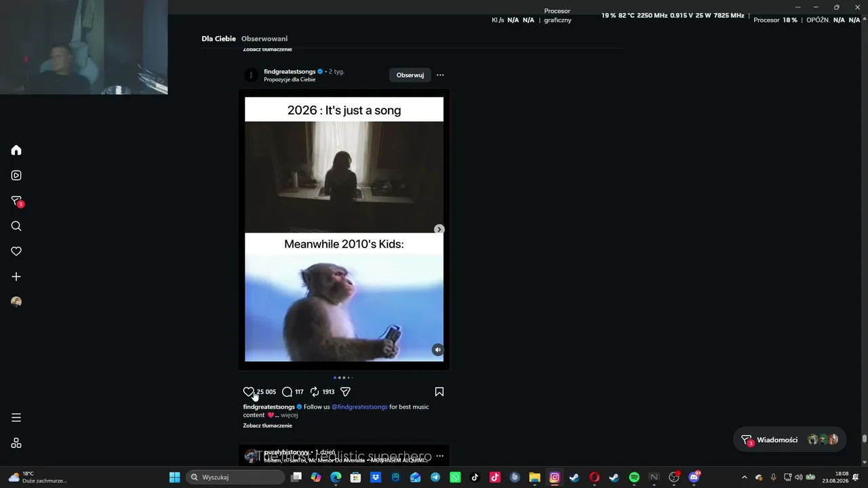Viewport: 868px width, 488px height.
Task: Open Search in the left sidebar
Action: [16, 226]
